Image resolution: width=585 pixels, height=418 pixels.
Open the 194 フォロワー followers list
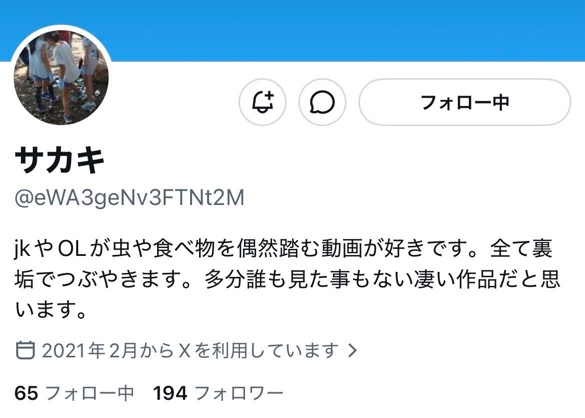[218, 393]
